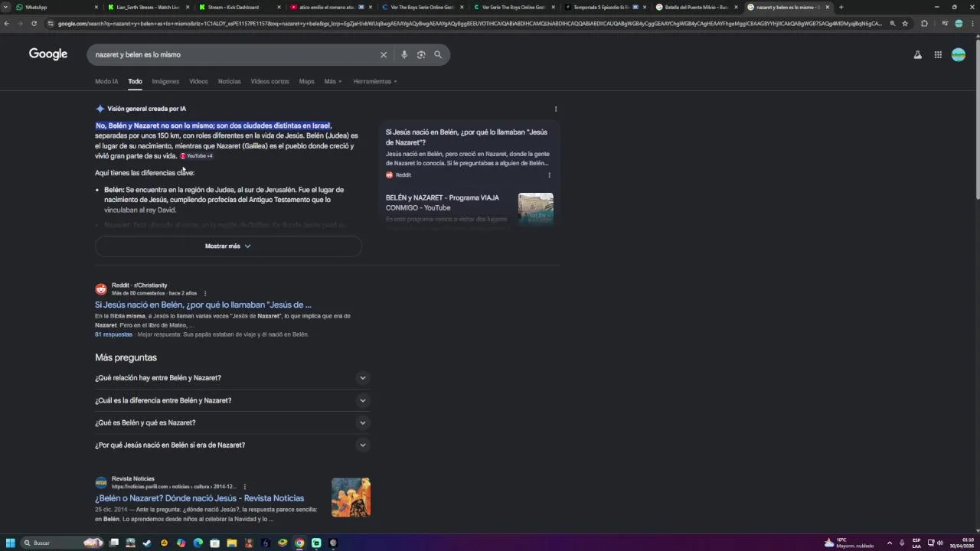This screenshot has width=980, height=551.
Task: Switch to 'Videos cortos' tab
Action: 269,81
